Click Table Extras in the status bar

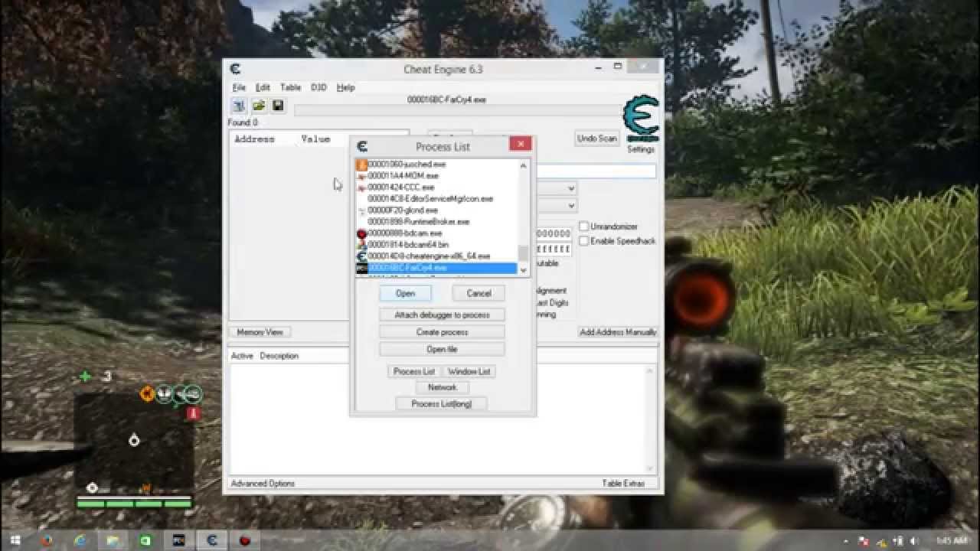(623, 484)
